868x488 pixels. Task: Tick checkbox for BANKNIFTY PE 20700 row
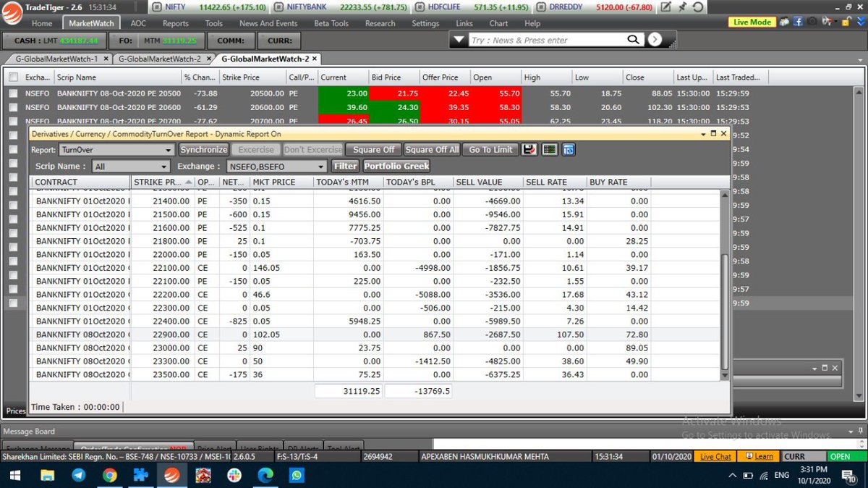13,121
